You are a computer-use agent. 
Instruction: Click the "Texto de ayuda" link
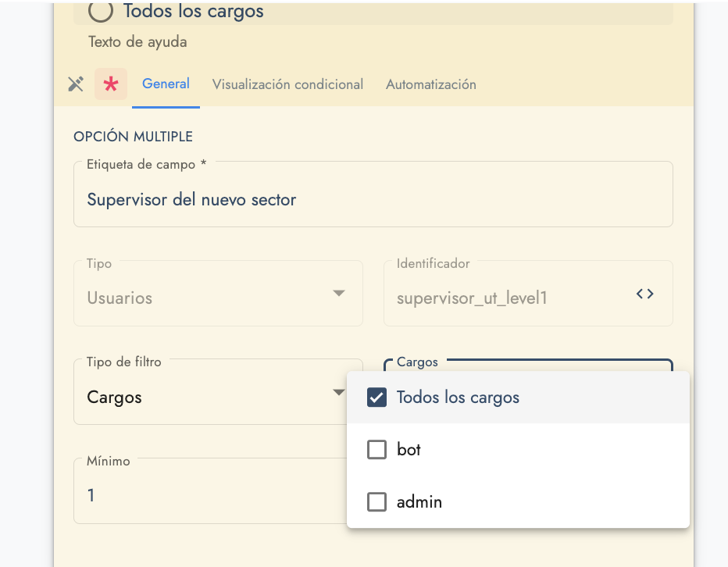click(137, 41)
